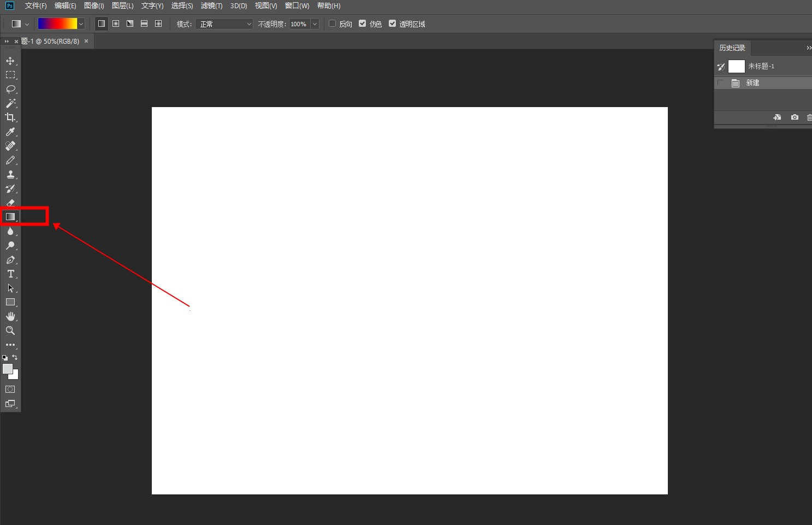Uncheck the 仿色 (Dither) checkbox
812x525 pixels.
(x=362, y=23)
